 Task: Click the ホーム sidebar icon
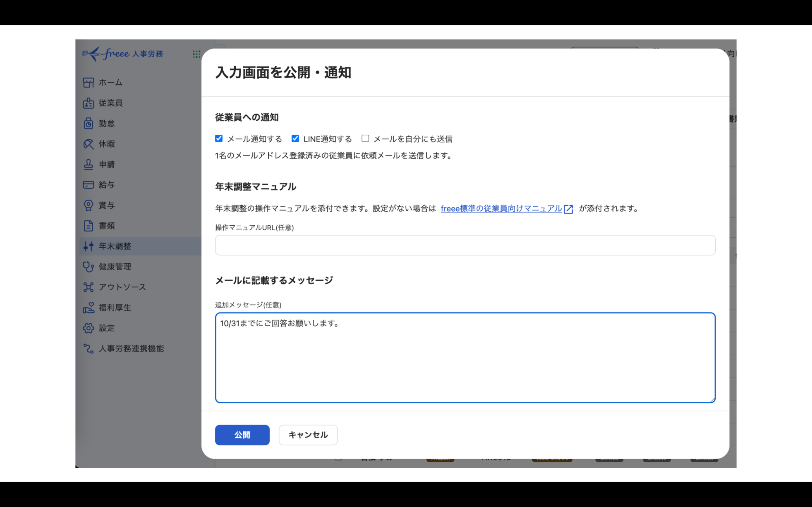point(88,82)
